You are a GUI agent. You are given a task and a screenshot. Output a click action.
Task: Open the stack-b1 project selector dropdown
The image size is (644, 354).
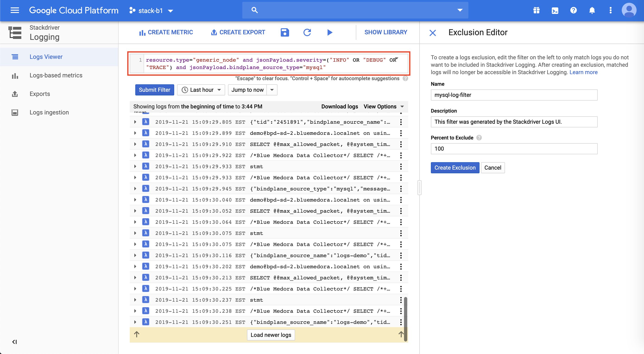pos(151,11)
